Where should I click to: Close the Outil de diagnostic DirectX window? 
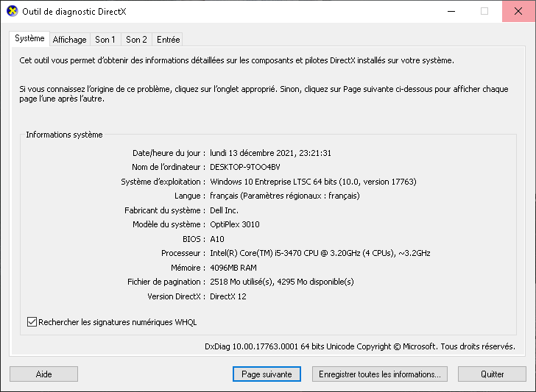coord(518,11)
